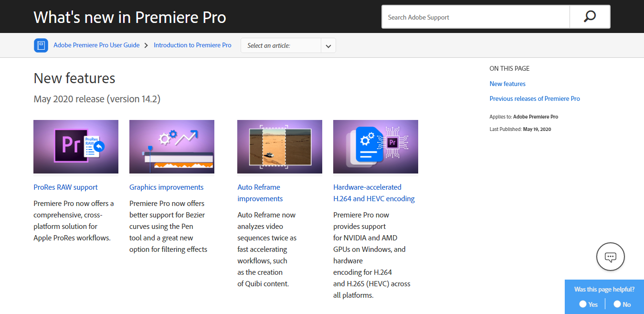Click the 'What's new in Premiere Pro' title
644x314 pixels.
tap(130, 17)
